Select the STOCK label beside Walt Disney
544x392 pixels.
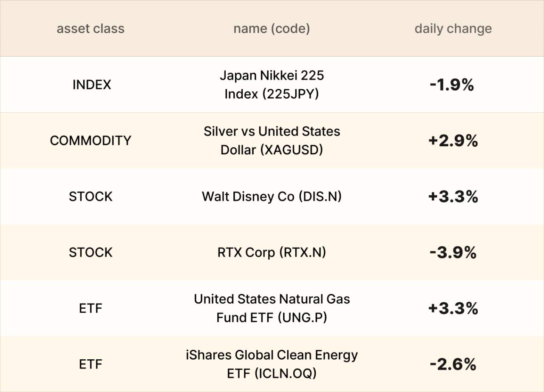91,197
